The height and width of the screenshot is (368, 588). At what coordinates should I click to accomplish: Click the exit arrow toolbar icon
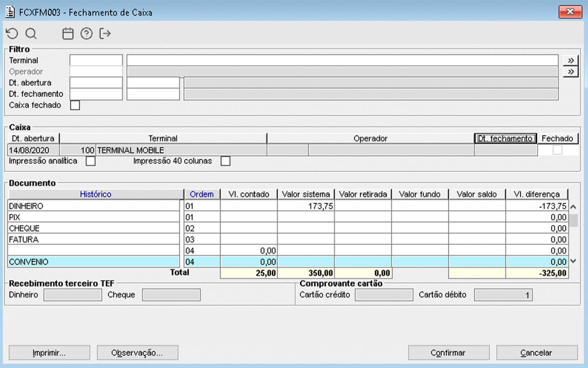click(105, 34)
